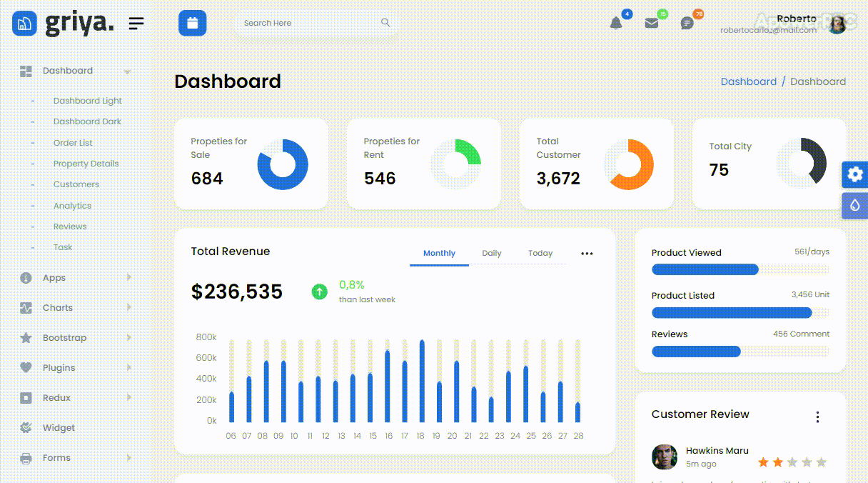868x483 pixels.
Task: Click the Hawkins Maru reviewer name
Action: coord(717,451)
